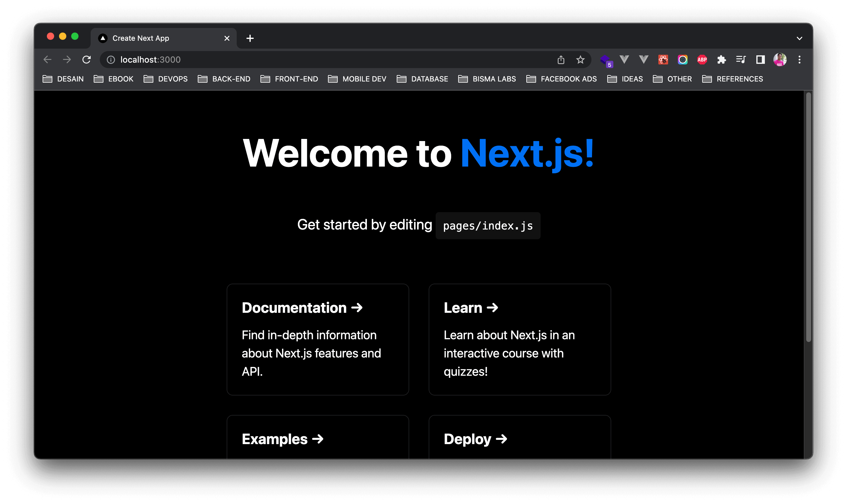Open the Extensions puzzle piece menu
The width and height of the screenshot is (847, 504).
click(x=721, y=60)
